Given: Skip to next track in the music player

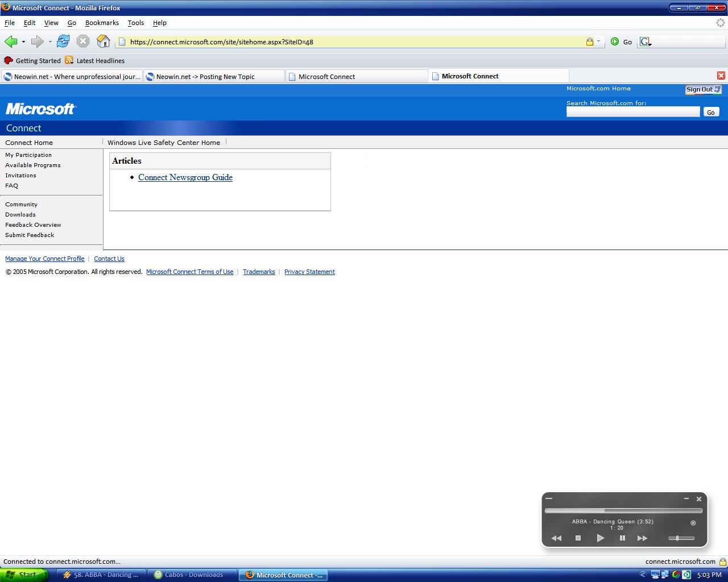Looking at the screenshot, I should [x=642, y=538].
